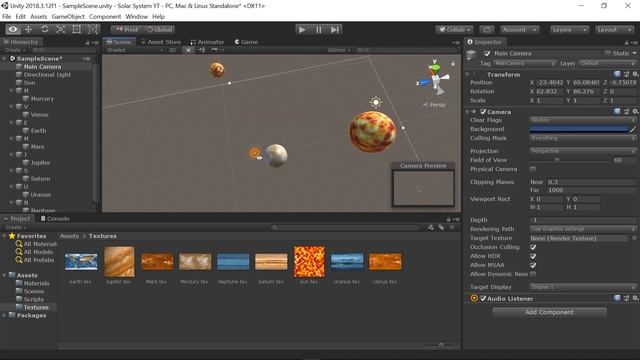Screen dimensions: 640x360
Task: Switch to the Asset Store tab
Action: pos(160,42)
